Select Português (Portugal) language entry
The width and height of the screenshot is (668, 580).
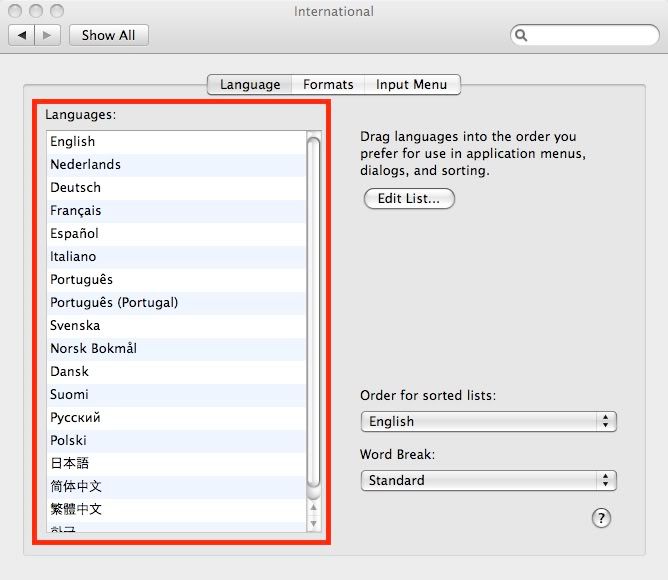tap(114, 302)
